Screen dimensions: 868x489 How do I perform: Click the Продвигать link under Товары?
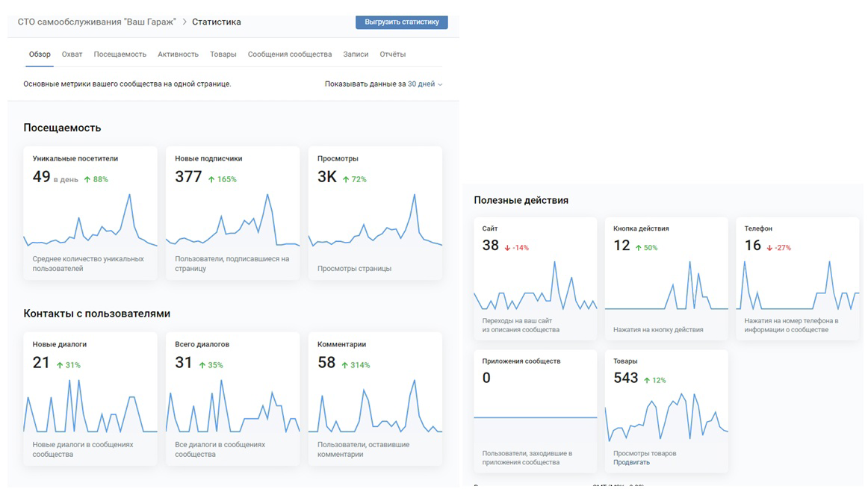[631, 462]
